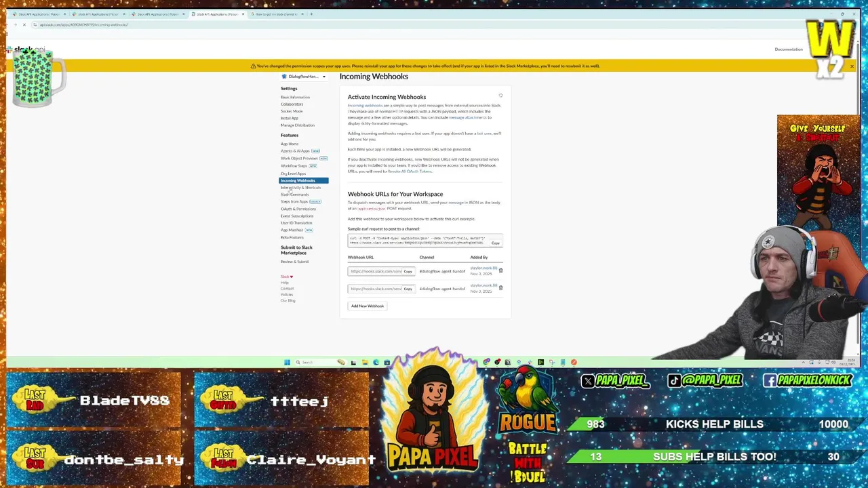Delete the second webhook using its trash icon
The image size is (868, 488).
500,288
